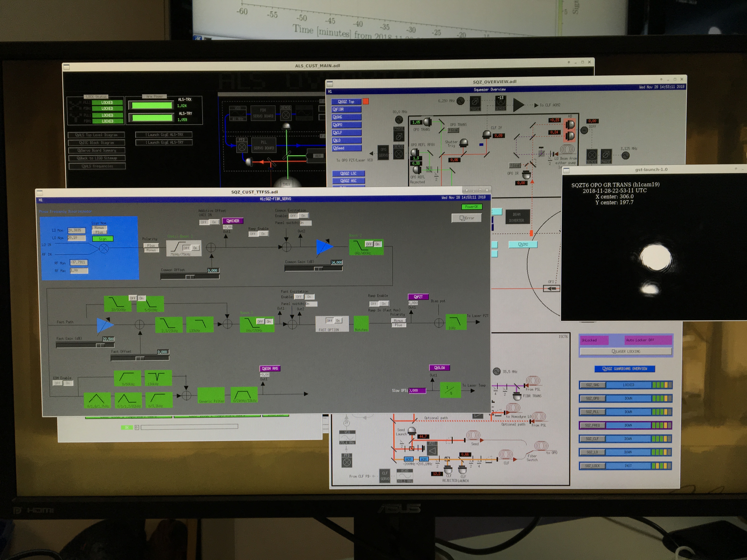The height and width of the screenshot is (560, 747).
Task: Click the GigE button under OPO TRANS
Action: pyautogui.click(x=454, y=130)
